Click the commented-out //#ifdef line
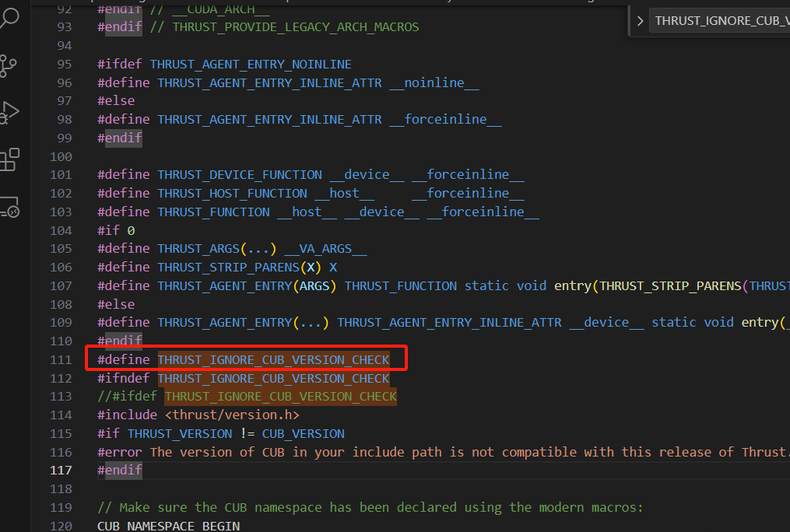Screen dimensions: 790x532 (x=128, y=396)
